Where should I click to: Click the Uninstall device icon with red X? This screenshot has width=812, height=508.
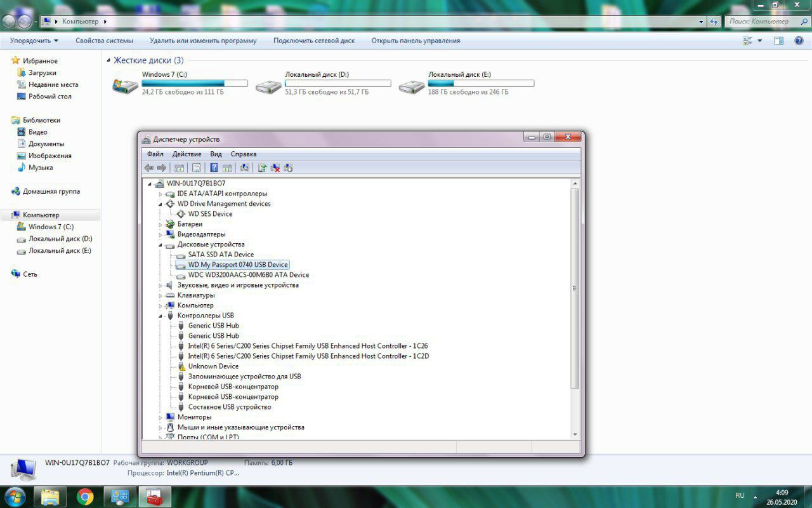tap(275, 168)
